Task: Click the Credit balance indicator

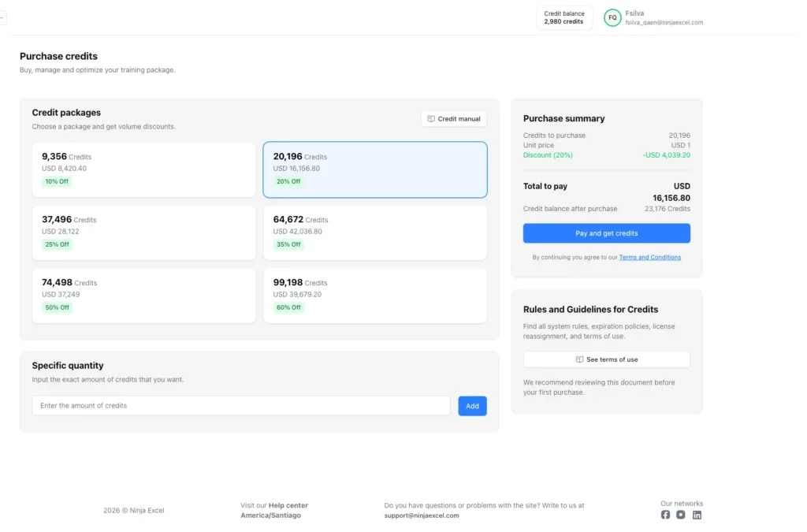Action: (563, 17)
